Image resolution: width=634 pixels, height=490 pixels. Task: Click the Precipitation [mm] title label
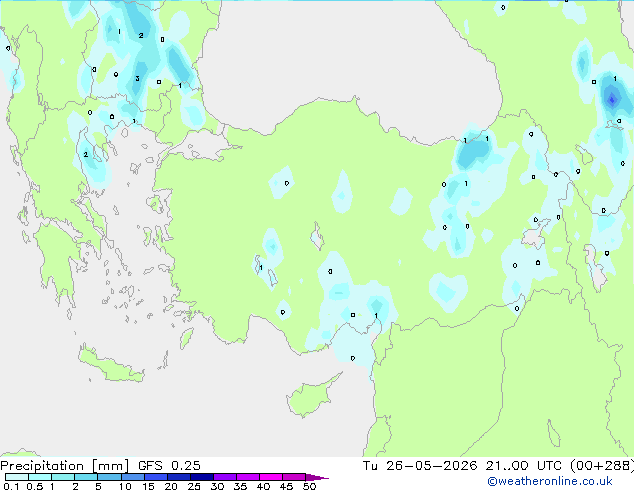(65, 466)
